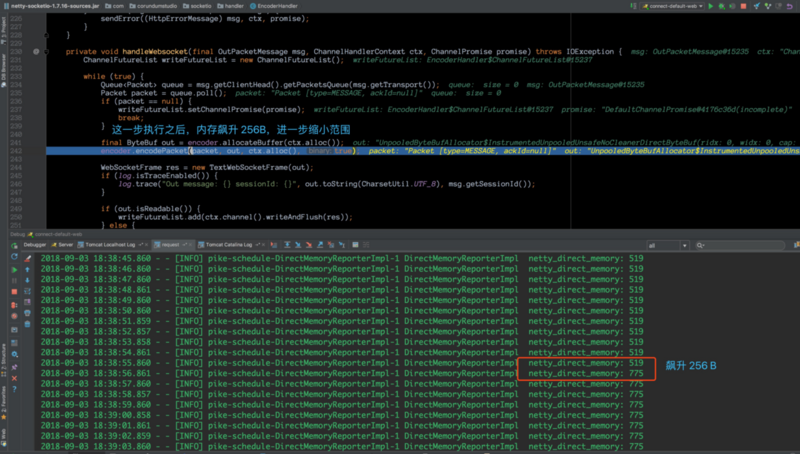Close the debug session with red X
The image size is (800, 454).
(x=14, y=379)
